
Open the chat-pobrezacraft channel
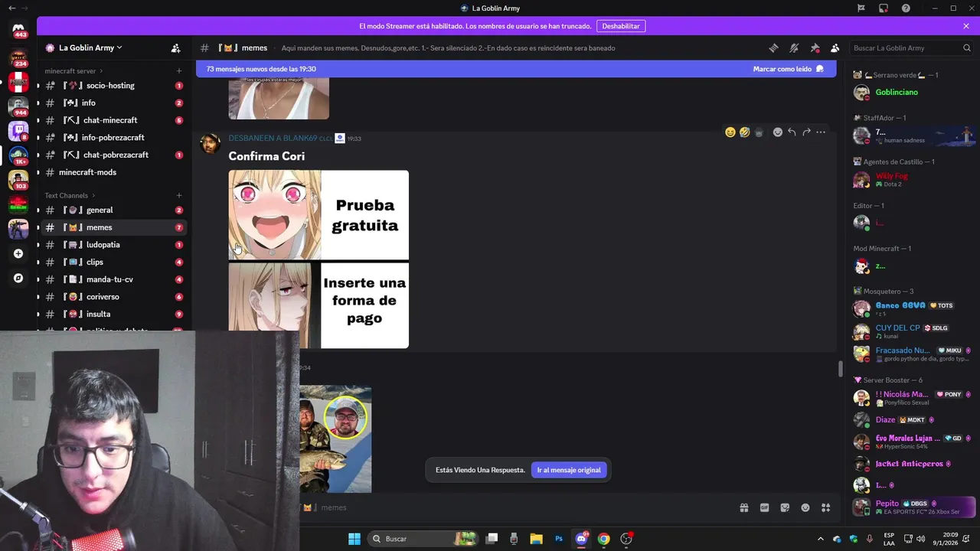point(114,155)
